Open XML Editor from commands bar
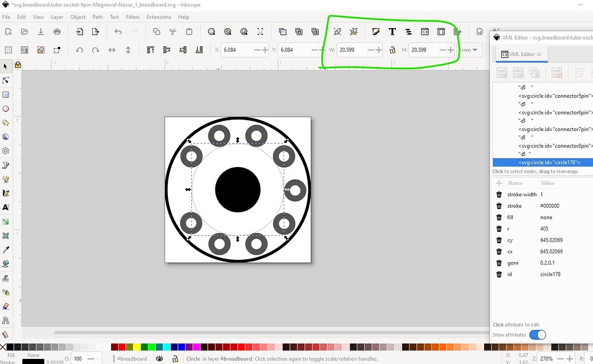This screenshot has width=593, height=364. pos(425,31)
